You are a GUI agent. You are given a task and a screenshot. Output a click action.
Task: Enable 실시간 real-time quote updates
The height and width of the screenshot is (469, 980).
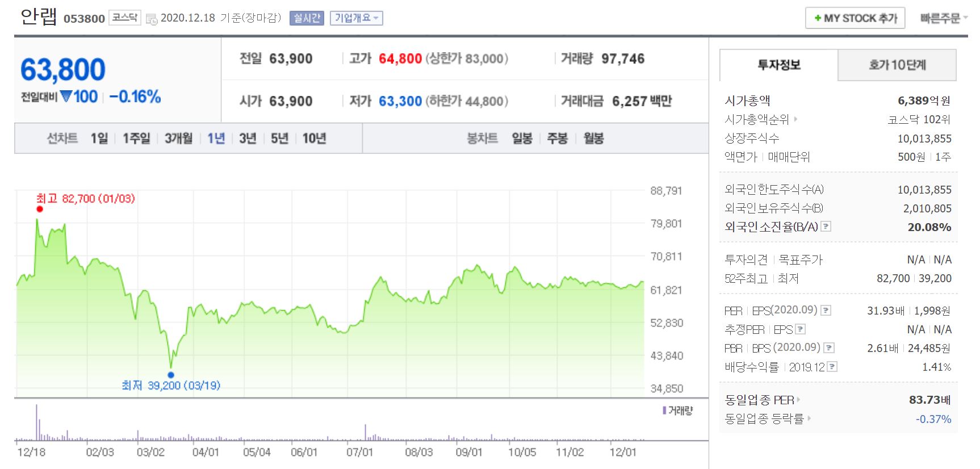(x=306, y=18)
